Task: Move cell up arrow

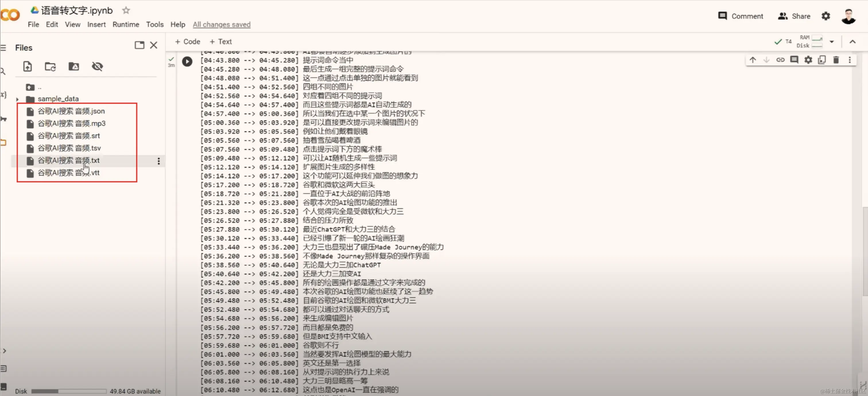Action: click(752, 60)
